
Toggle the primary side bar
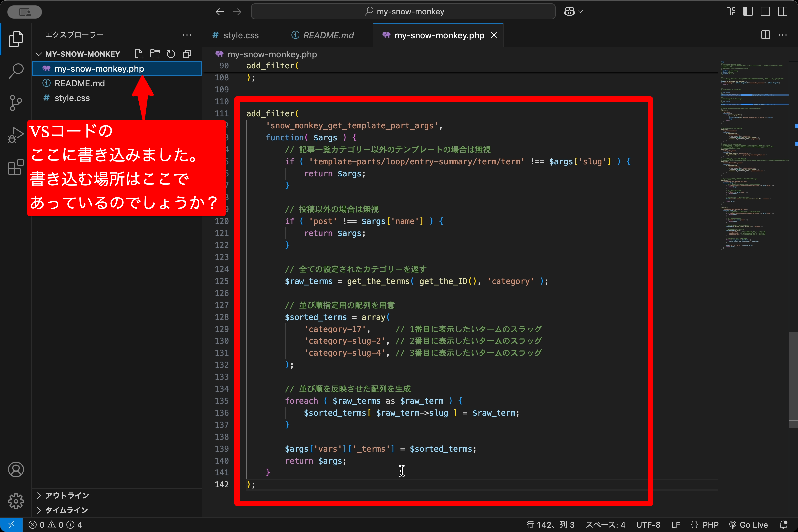click(748, 12)
